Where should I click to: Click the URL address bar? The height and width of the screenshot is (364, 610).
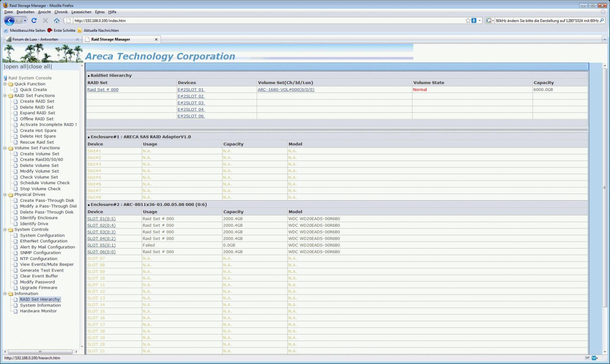[269, 21]
